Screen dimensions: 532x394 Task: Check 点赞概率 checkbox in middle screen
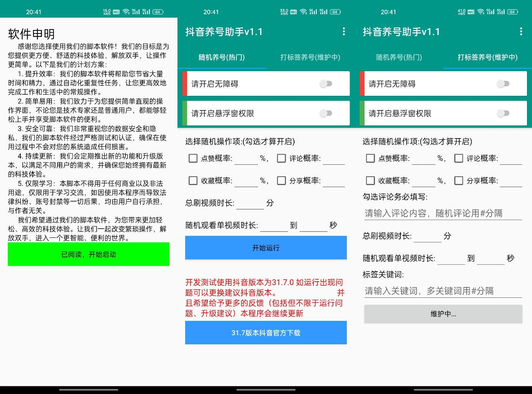coord(193,158)
